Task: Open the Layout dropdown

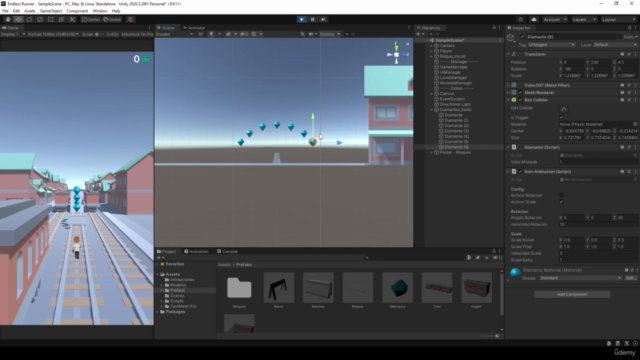Action: tap(618, 19)
